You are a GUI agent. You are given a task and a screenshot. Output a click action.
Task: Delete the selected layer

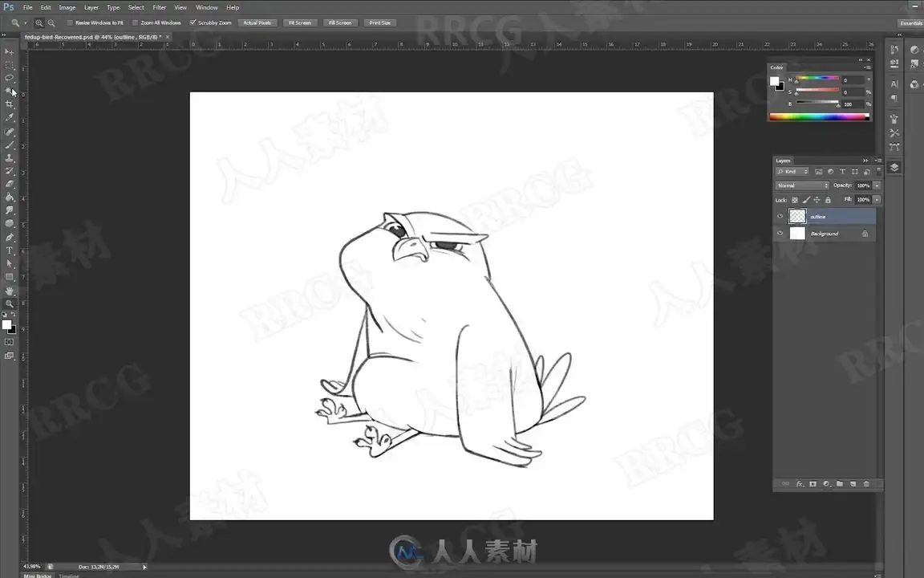pyautogui.click(x=866, y=483)
